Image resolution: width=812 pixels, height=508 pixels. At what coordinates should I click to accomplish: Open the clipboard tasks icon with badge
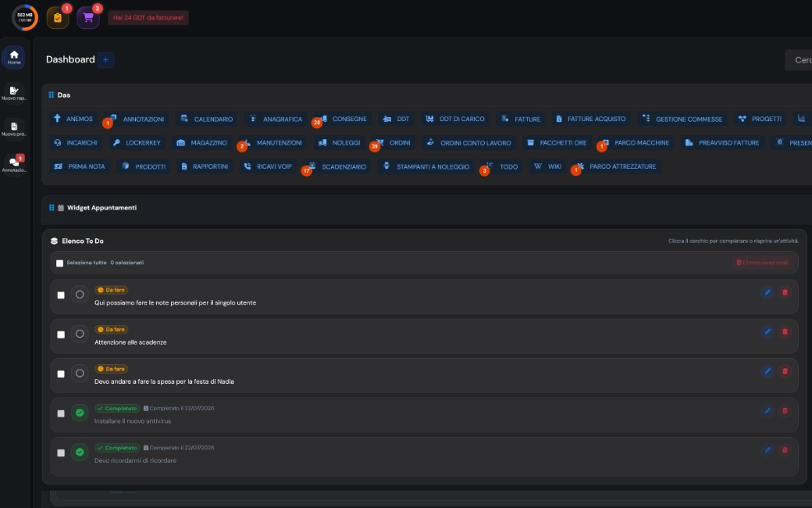(x=58, y=18)
